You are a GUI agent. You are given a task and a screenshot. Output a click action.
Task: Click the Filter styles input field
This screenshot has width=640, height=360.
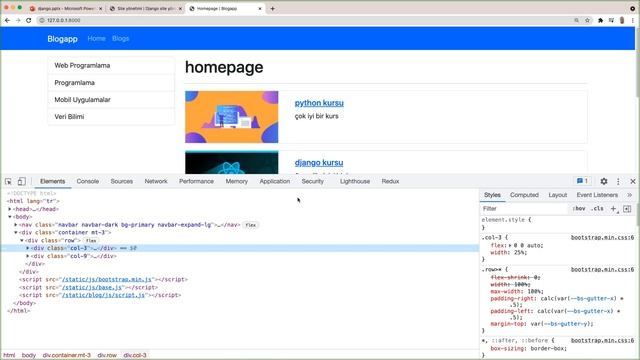coord(524,209)
